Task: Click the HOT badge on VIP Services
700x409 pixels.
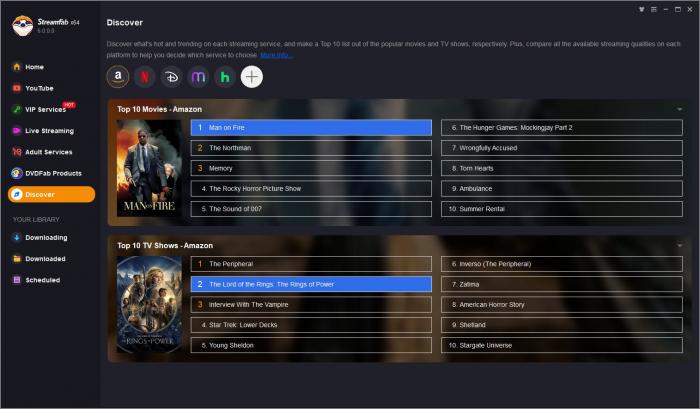Action: pyautogui.click(x=69, y=104)
